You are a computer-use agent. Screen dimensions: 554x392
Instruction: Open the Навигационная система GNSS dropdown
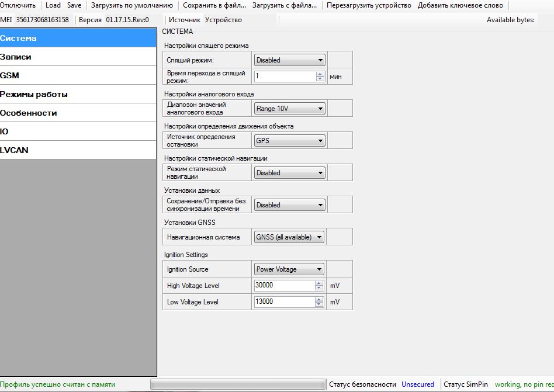(x=290, y=237)
